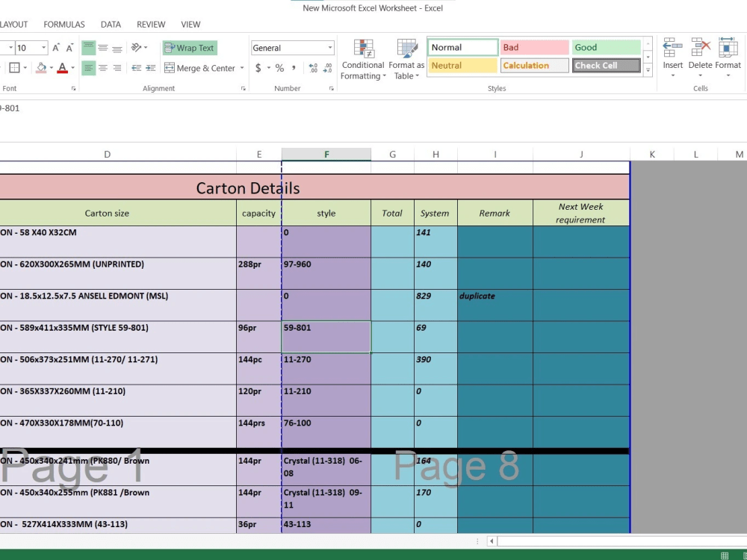Click the Orientation text rotation icon

pos(136,48)
